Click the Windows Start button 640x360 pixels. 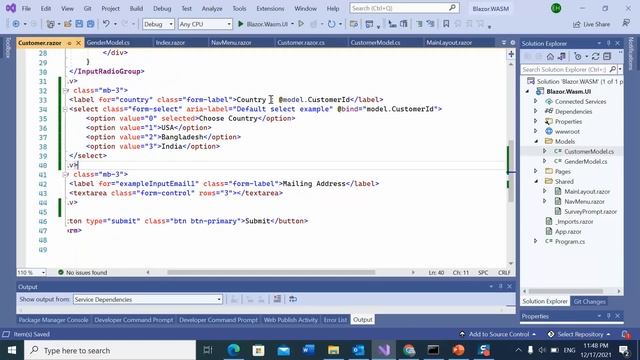coord(12,350)
